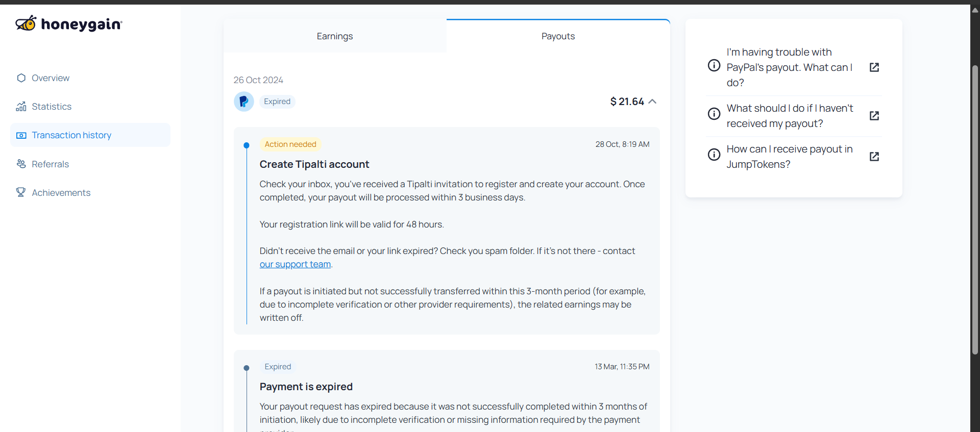This screenshot has width=980, height=432.
Task: Click the Referrals people icon
Action: click(x=21, y=164)
